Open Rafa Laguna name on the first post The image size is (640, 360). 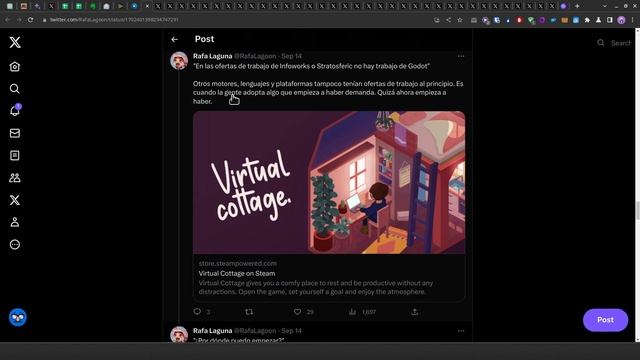(213, 56)
